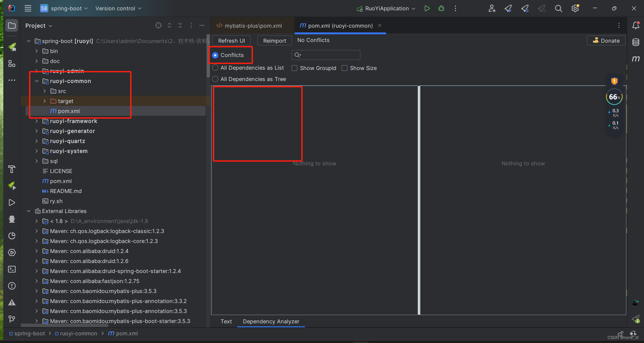This screenshot has width=644, height=343.
Task: Open the Database tool window
Action: tap(636, 42)
